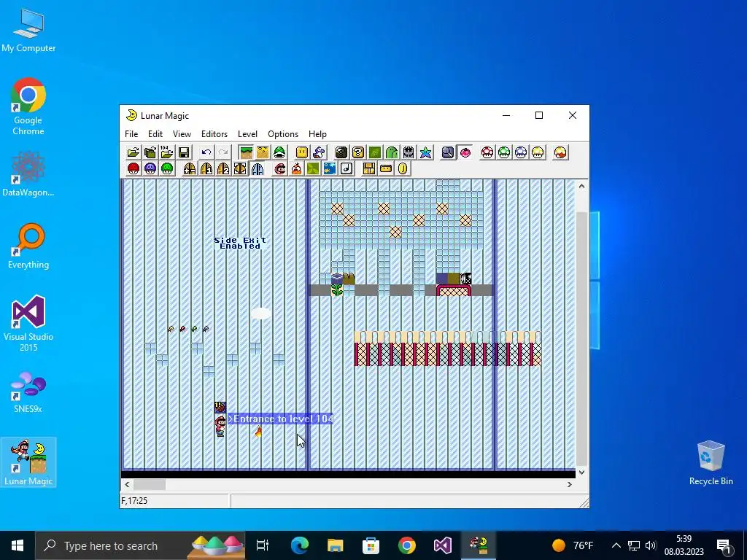Select the SNES9x desktop shortcut

tap(28, 392)
